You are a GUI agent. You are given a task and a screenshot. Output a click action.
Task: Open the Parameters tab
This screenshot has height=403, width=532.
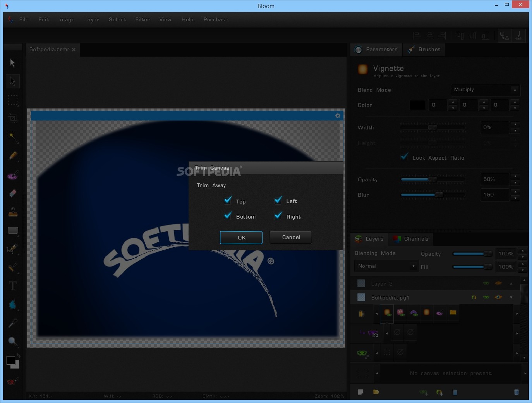pos(376,50)
